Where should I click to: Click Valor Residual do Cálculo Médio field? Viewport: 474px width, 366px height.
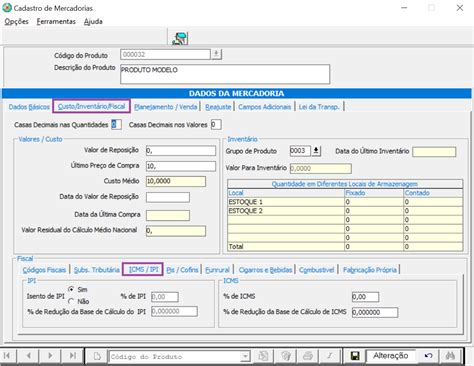(176, 231)
